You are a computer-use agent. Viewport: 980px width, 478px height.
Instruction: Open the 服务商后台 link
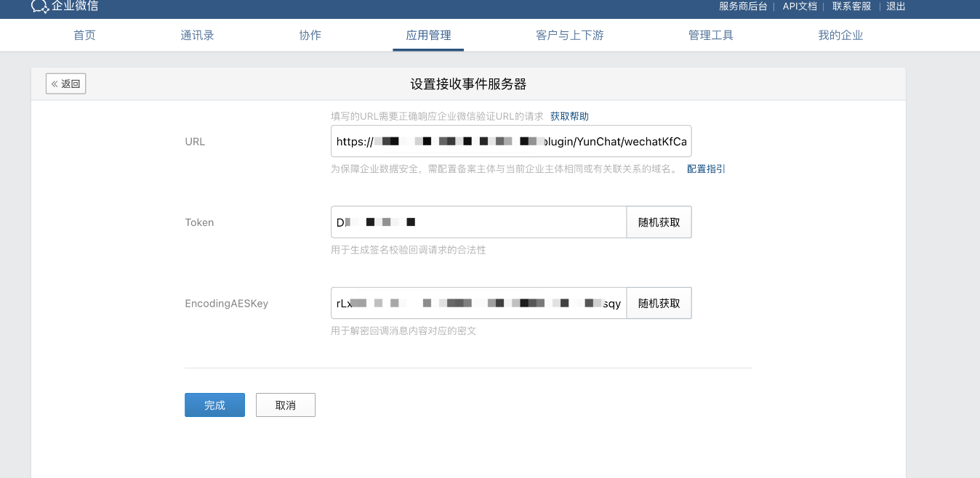click(742, 7)
